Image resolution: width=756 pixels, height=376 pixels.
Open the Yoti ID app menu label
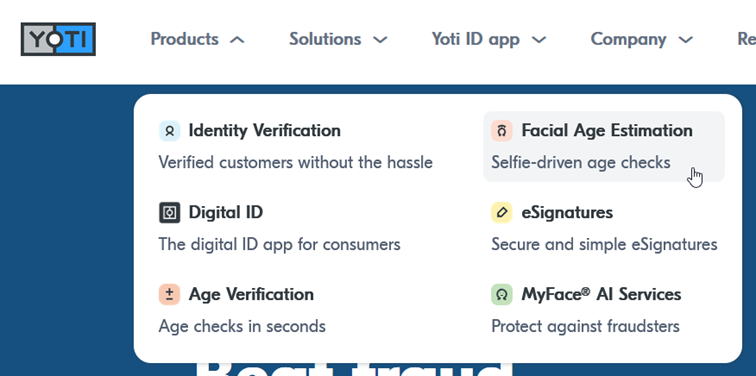click(x=475, y=40)
